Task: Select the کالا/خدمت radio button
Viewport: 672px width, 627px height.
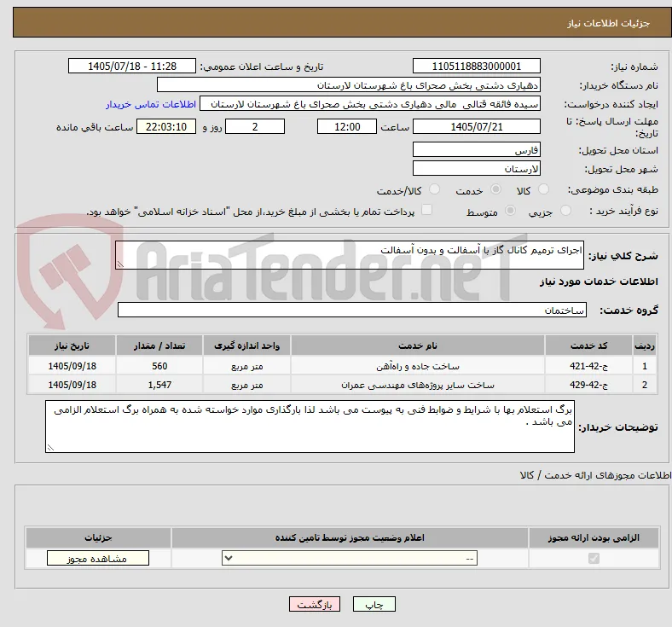Action: [x=434, y=189]
